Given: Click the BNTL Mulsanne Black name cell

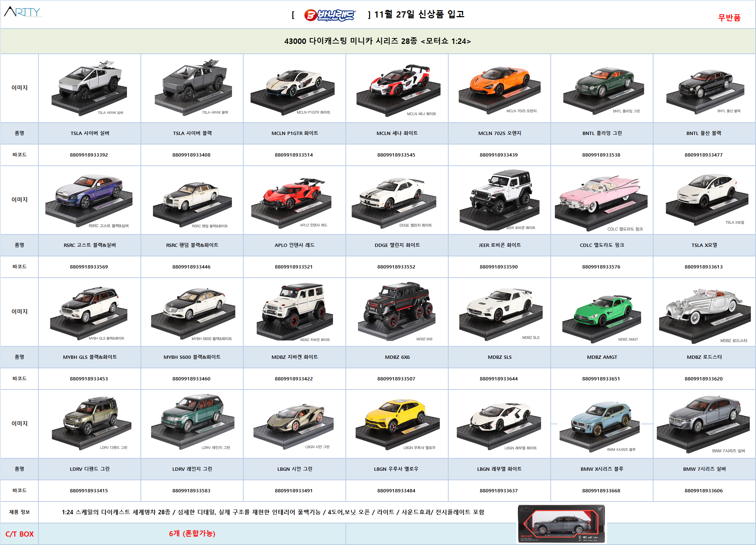Looking at the screenshot, I should click(x=704, y=133).
